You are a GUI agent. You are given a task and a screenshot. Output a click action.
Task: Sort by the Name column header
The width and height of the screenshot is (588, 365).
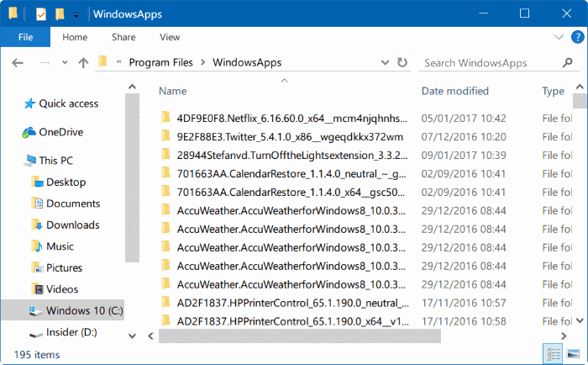(173, 91)
